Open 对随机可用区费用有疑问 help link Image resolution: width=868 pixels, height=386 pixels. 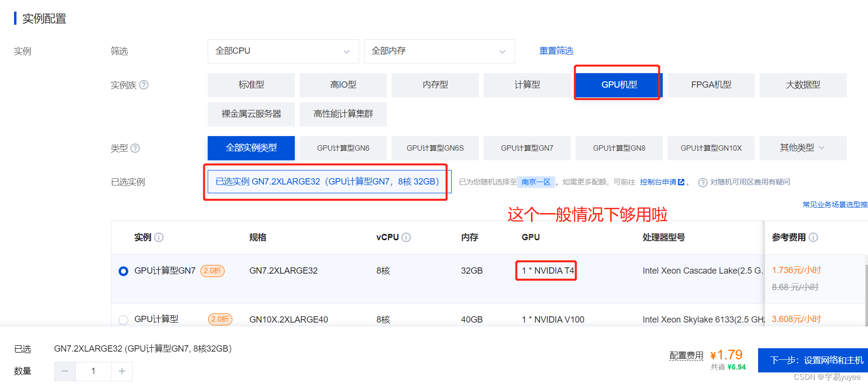[x=750, y=182]
